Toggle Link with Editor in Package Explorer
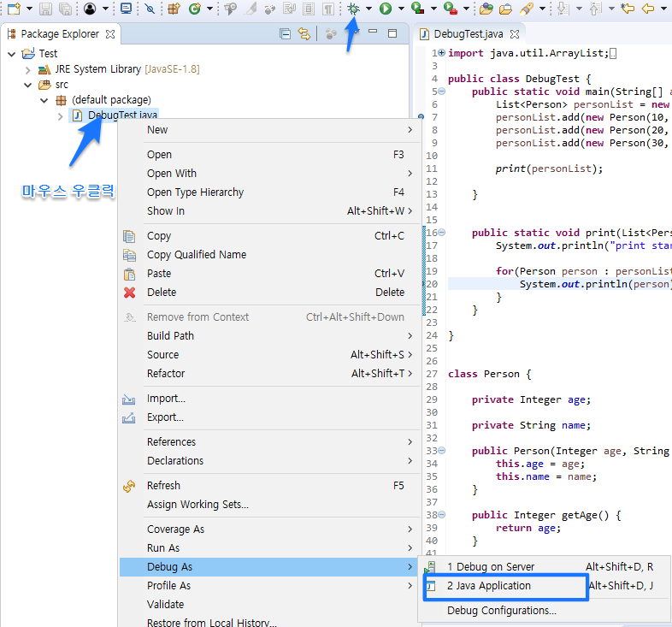This screenshot has height=627, width=672. 304,34
